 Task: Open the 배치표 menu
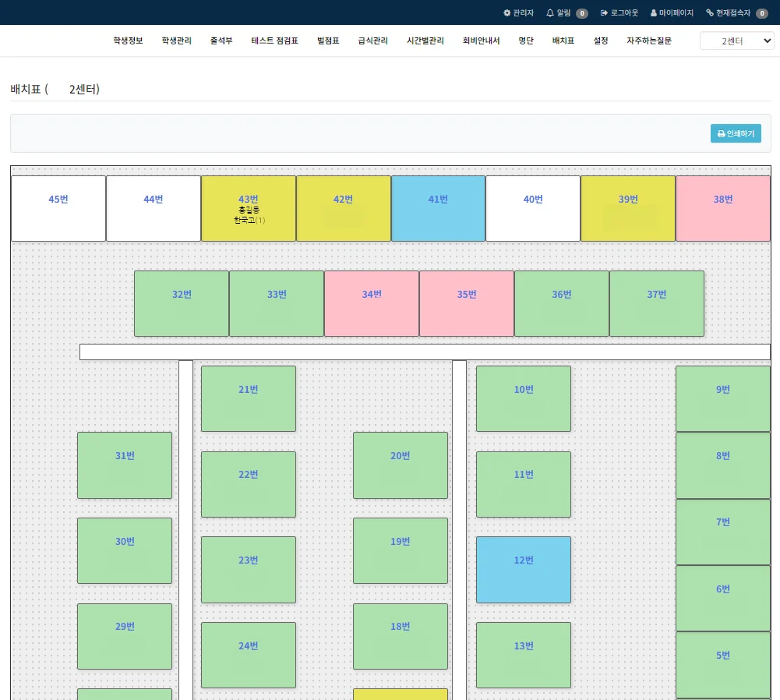coord(563,41)
